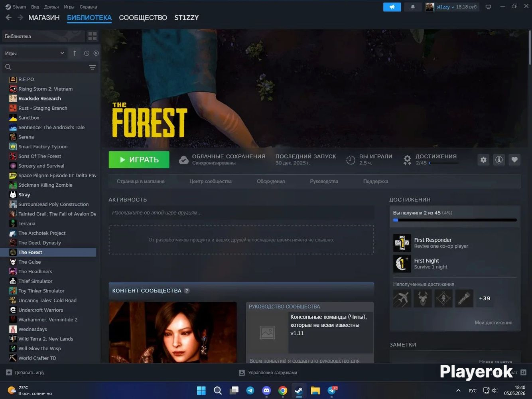Show hidden system tray icons
Screen dimensions: 532x399
tap(458, 390)
